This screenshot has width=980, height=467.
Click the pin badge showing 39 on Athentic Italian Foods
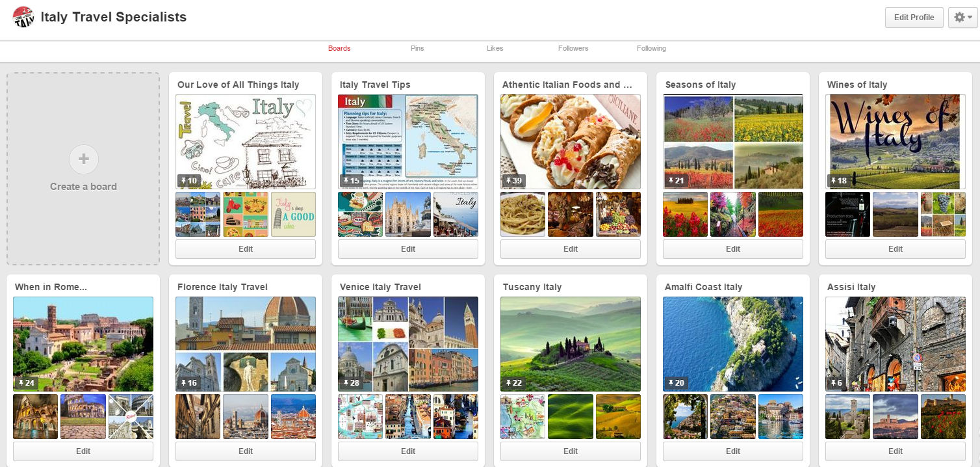pos(513,180)
